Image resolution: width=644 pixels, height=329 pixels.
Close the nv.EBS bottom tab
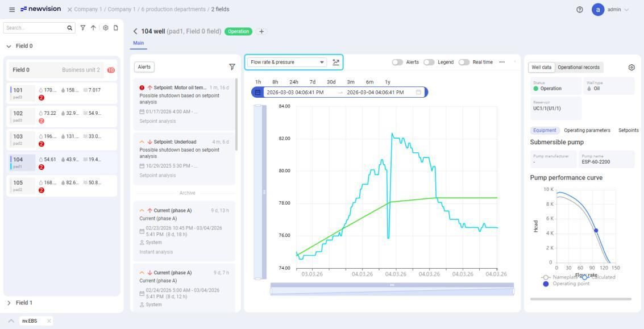pos(49,321)
